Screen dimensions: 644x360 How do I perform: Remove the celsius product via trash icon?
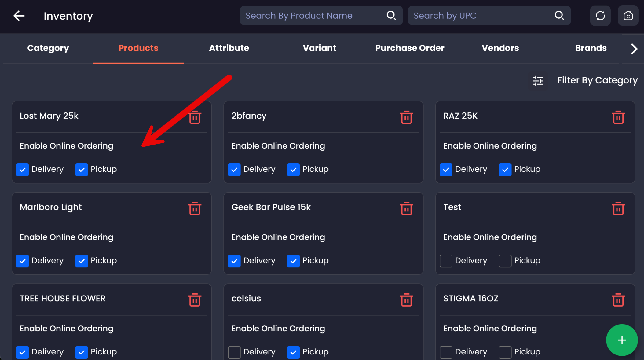tap(406, 300)
